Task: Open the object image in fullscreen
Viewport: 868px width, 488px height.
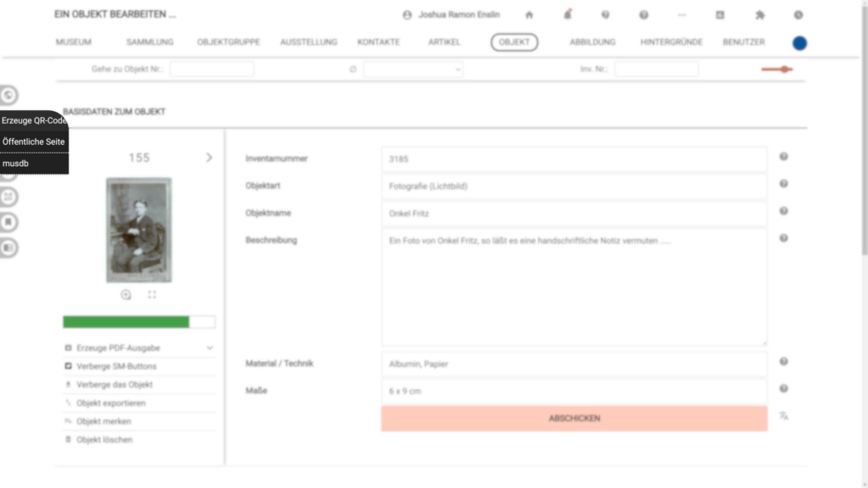Action: coord(153,295)
